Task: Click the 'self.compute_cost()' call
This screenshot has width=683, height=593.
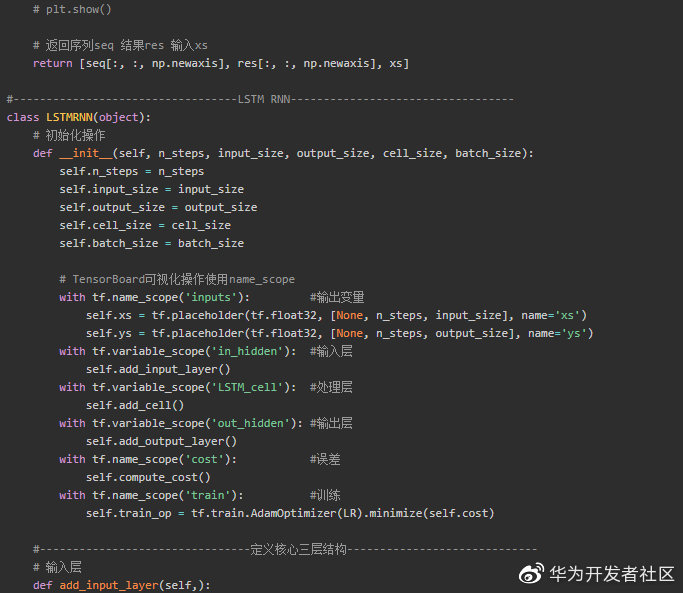Action: coord(148,478)
